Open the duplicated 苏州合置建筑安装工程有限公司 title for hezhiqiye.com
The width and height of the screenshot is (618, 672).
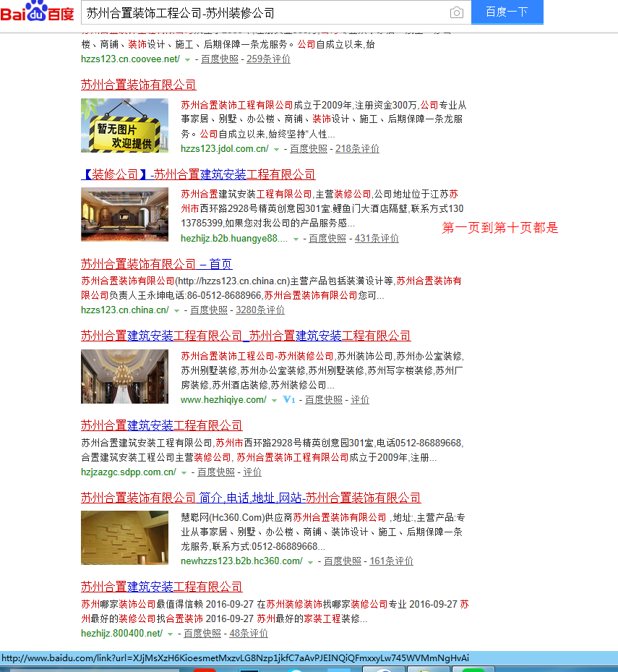click(246, 336)
